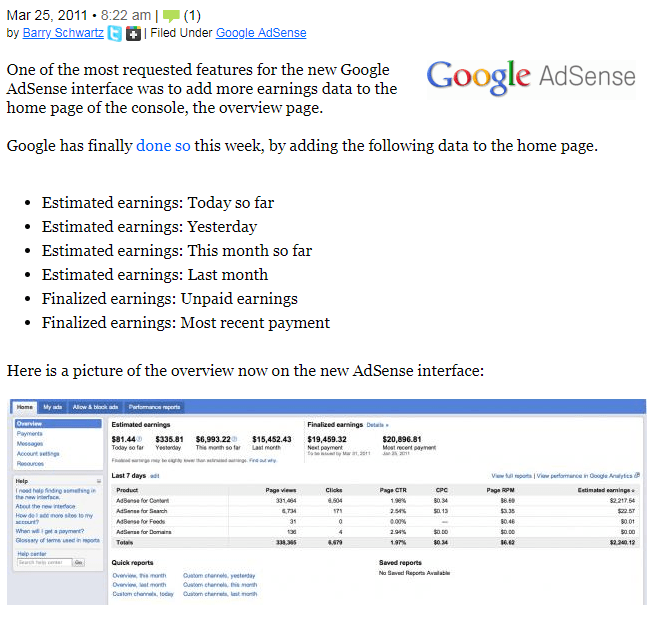Viewport: 654px width, 617px height.
Task: Click the Totals estimated earnings $2,240.12
Action: (622, 543)
